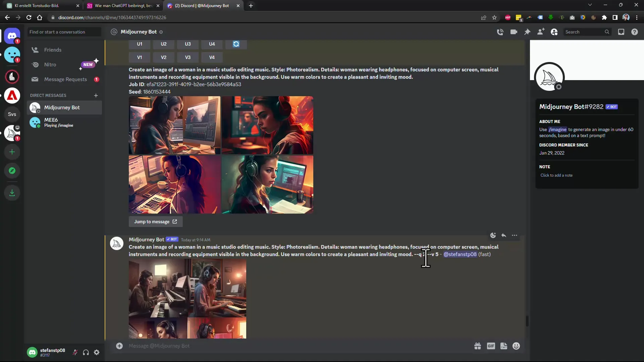Click the reply arrow icon on message
The image size is (644, 362).
[503, 235]
